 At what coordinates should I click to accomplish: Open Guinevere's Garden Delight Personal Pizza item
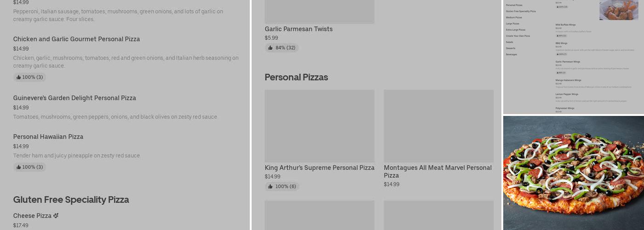point(75,98)
